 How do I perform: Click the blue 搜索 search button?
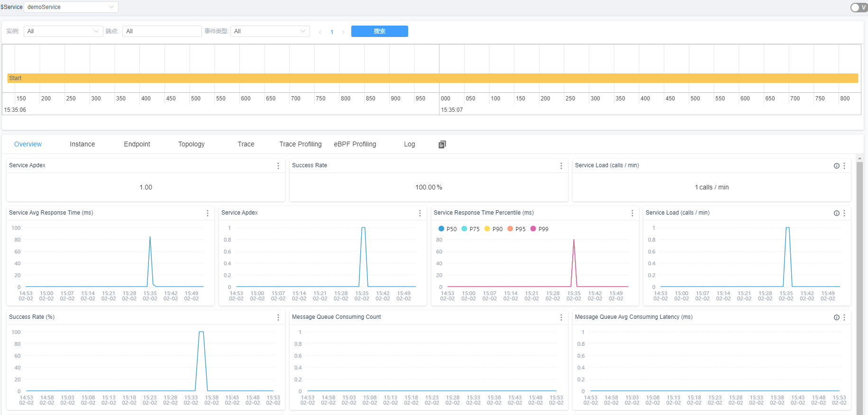click(x=379, y=31)
